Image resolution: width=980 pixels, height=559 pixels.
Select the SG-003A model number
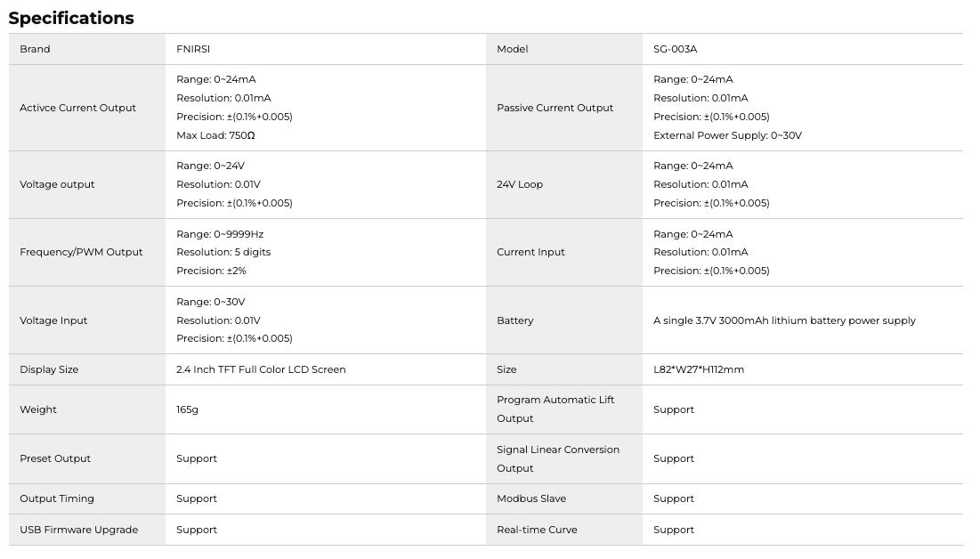coord(675,49)
